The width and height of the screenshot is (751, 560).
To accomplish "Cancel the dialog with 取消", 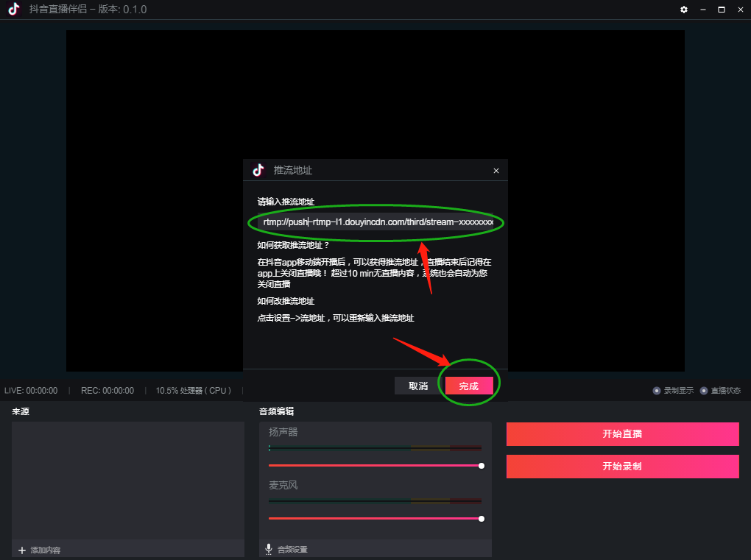I will [x=418, y=386].
